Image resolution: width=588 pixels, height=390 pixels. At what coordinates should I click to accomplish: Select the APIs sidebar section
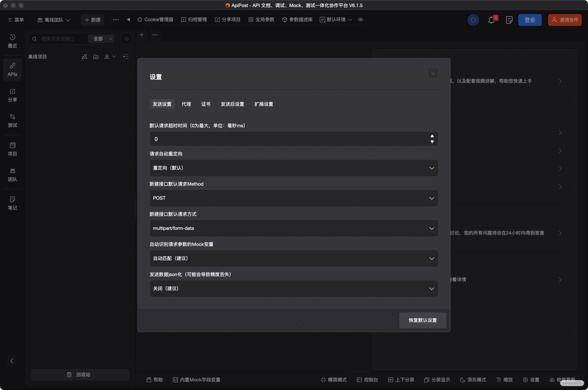[x=12, y=70]
